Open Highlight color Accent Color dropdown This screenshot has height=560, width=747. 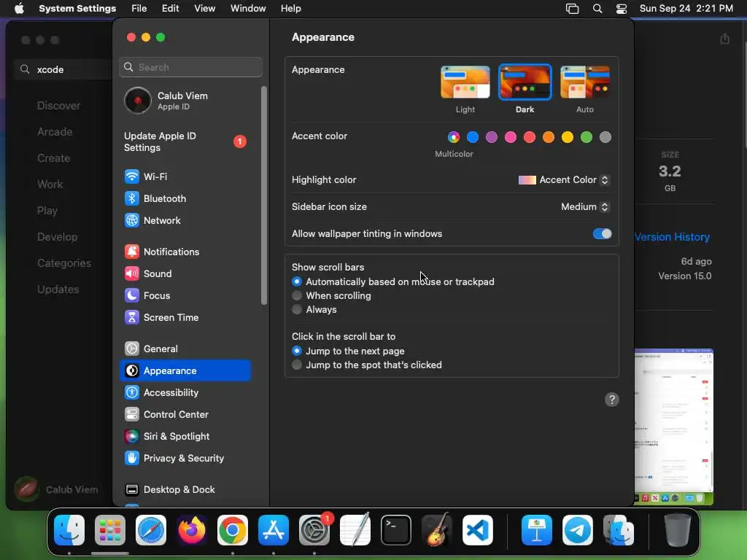coord(564,180)
